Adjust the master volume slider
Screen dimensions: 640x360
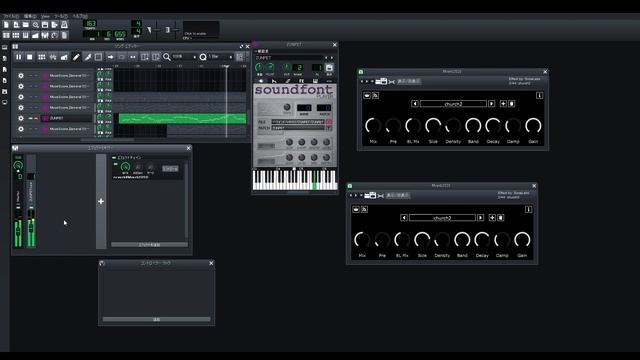tap(157, 30)
